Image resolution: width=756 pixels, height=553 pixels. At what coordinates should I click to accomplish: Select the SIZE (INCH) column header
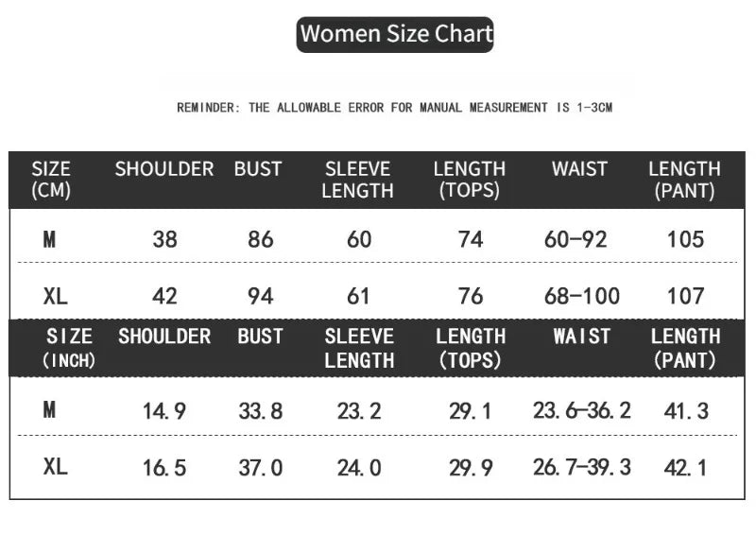(69, 348)
